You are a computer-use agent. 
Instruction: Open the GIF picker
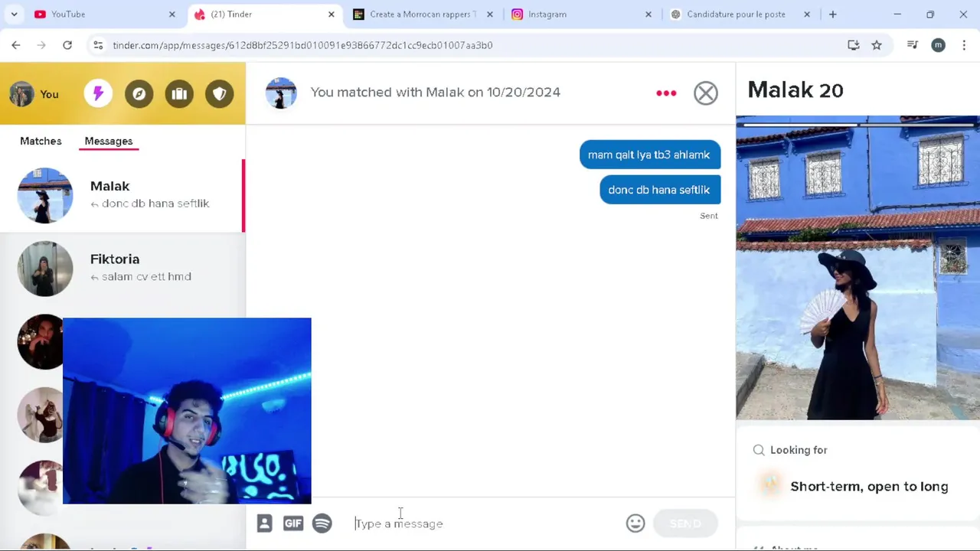point(293,523)
